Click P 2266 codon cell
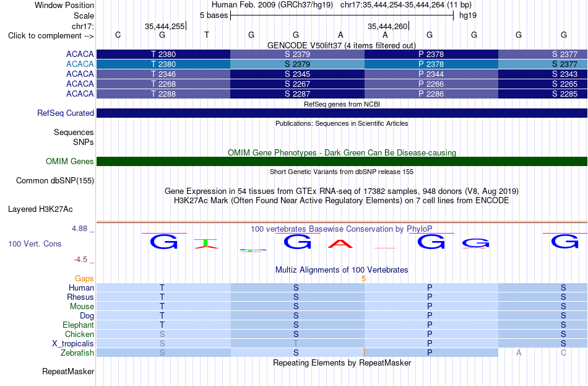The height and width of the screenshot is (386, 588). coord(431,84)
